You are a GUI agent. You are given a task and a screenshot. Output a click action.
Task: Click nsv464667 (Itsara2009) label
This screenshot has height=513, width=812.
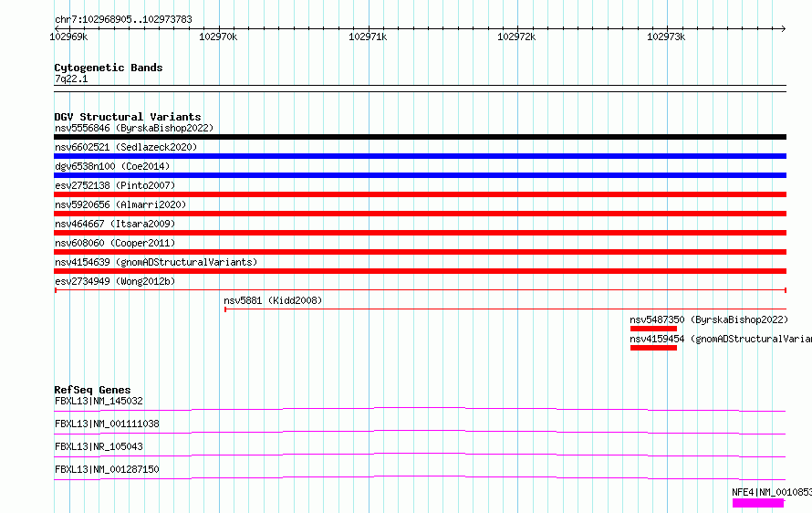115,224
